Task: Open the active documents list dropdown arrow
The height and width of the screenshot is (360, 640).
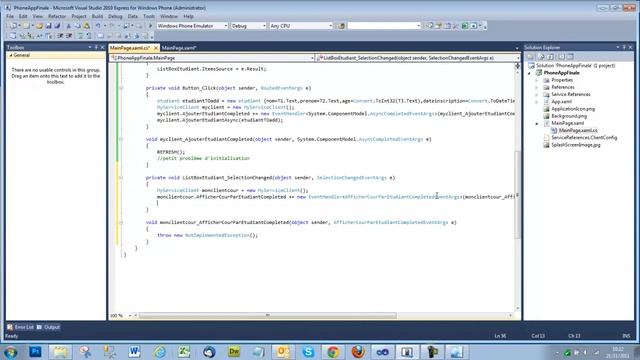Action: (517, 48)
